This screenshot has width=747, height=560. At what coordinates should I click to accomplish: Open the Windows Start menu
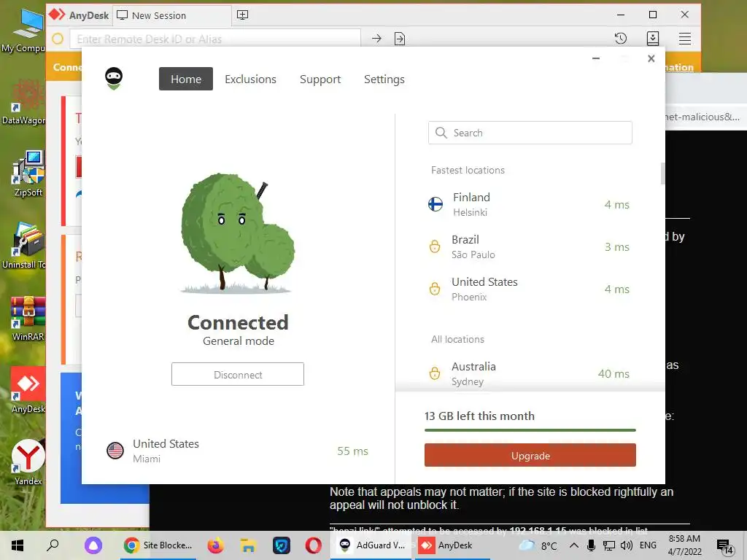point(18,545)
